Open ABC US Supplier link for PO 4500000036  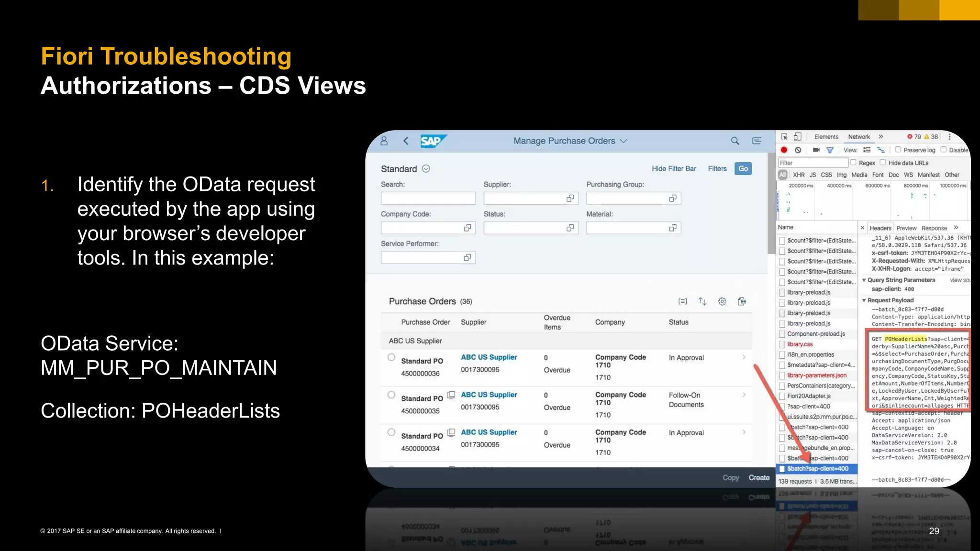pos(489,357)
